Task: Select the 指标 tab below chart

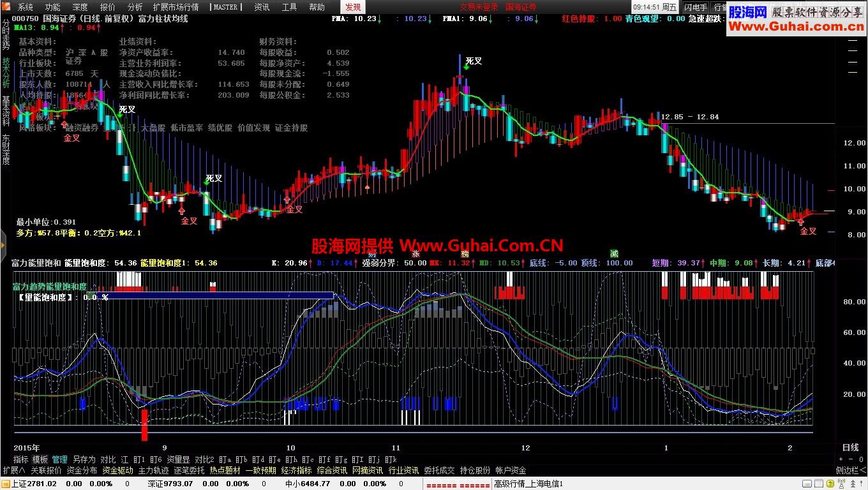Action: click(20, 459)
